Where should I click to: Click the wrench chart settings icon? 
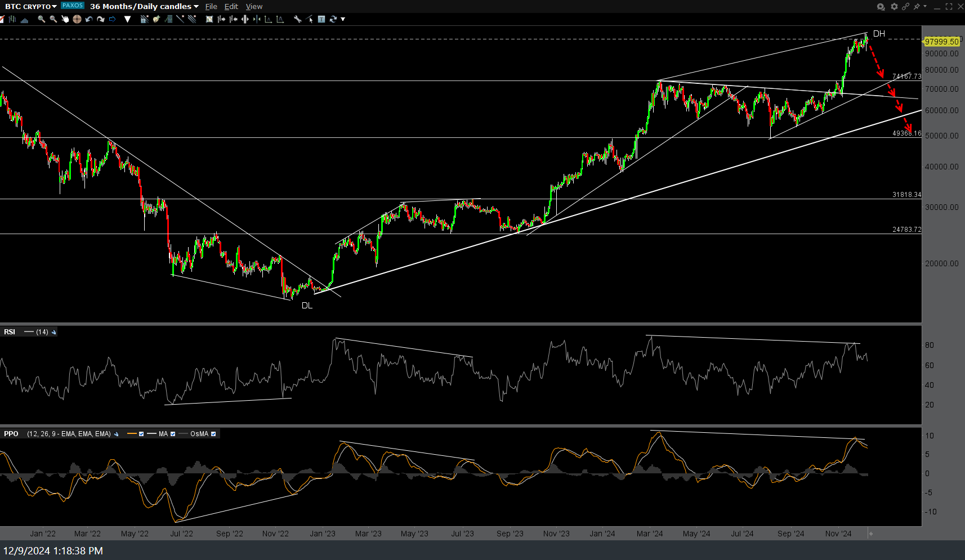pyautogui.click(x=297, y=19)
